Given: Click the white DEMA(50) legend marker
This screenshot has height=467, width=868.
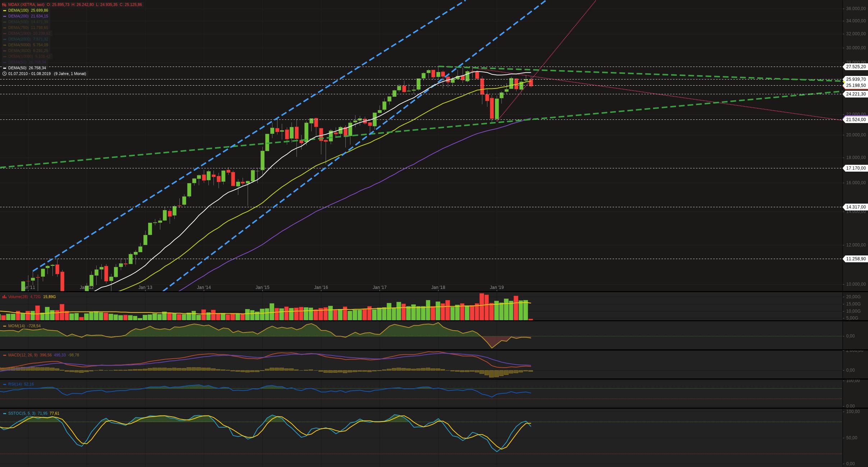Looking at the screenshot, I should [x=4, y=68].
